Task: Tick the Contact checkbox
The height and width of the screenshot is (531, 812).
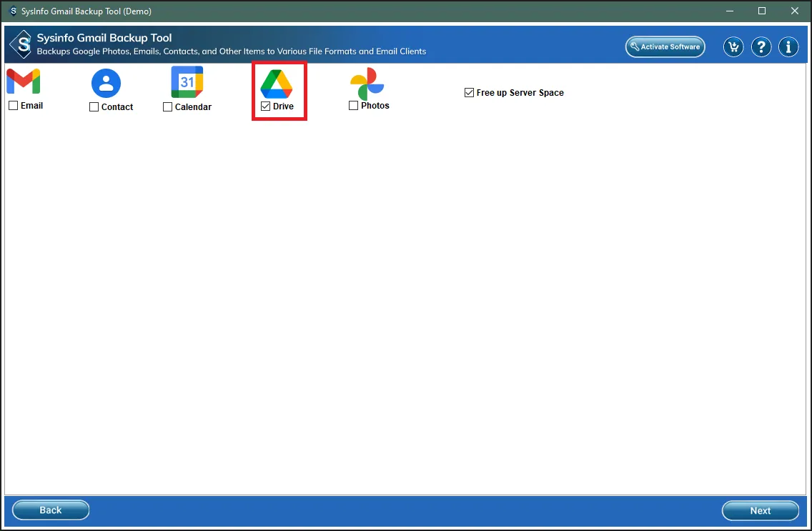Action: pyautogui.click(x=94, y=107)
